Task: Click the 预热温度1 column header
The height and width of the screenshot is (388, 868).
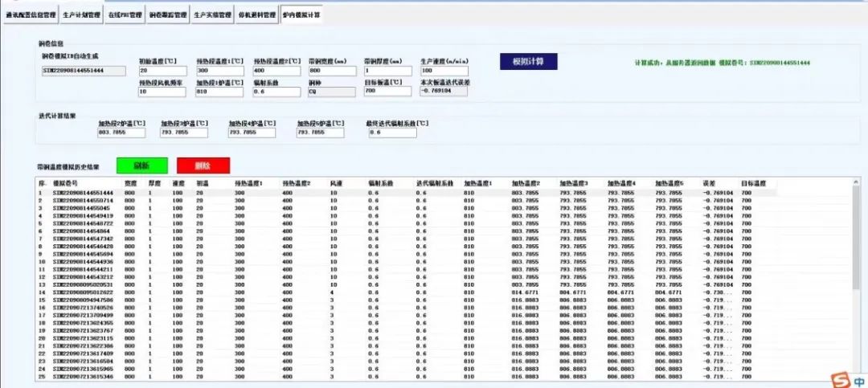Action: 248,183
